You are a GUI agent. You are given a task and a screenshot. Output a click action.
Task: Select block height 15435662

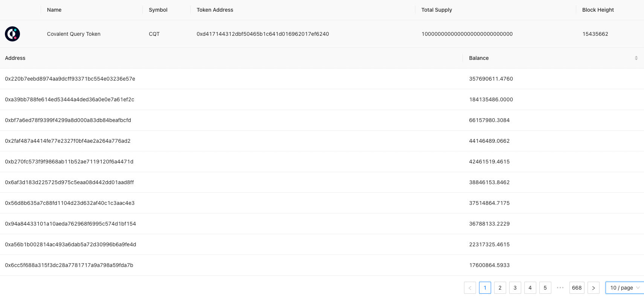[595, 34]
